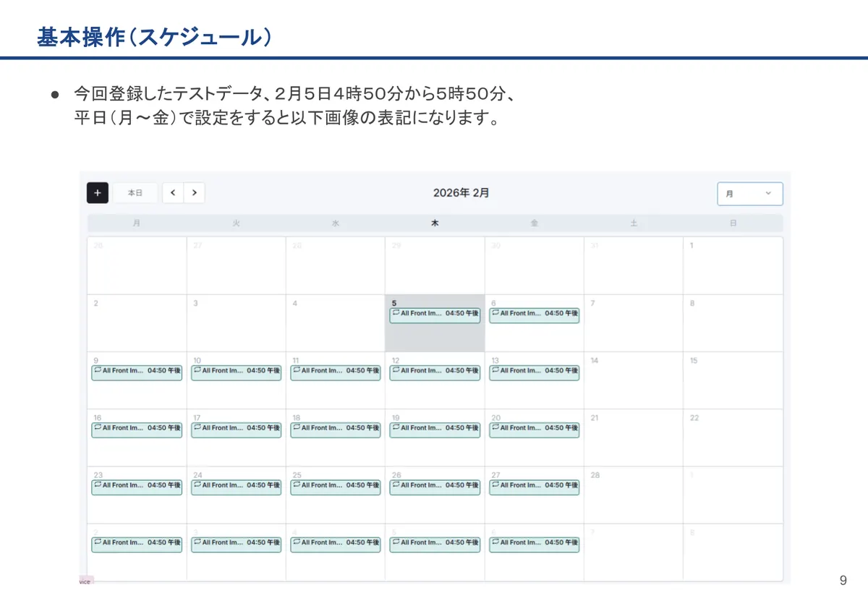
Task: Select the January 31 day cell
Action: [634, 265]
